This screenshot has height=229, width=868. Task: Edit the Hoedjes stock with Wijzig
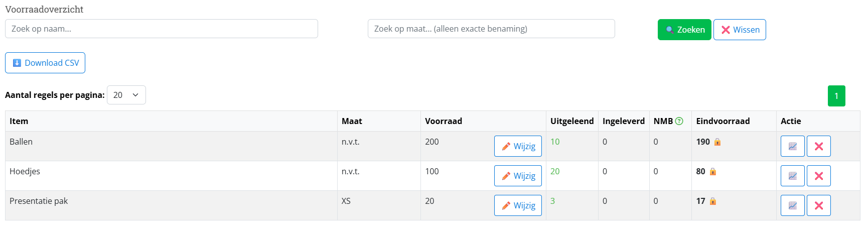click(x=518, y=176)
